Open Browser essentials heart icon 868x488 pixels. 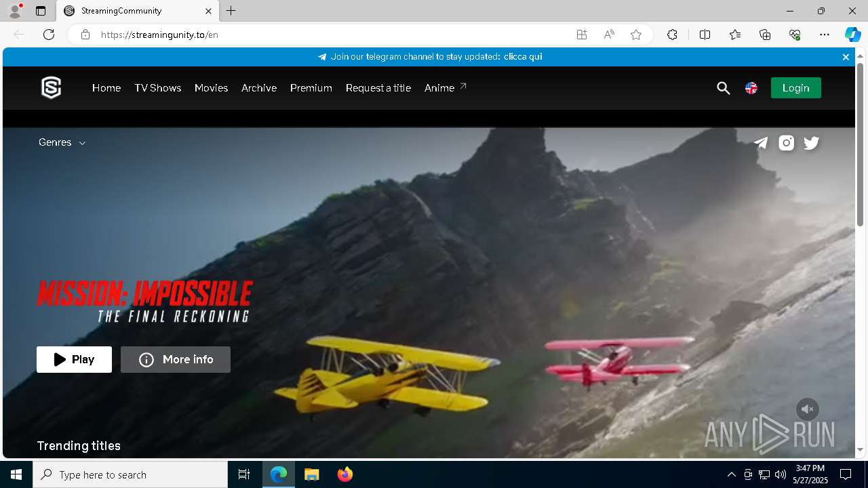pos(795,35)
